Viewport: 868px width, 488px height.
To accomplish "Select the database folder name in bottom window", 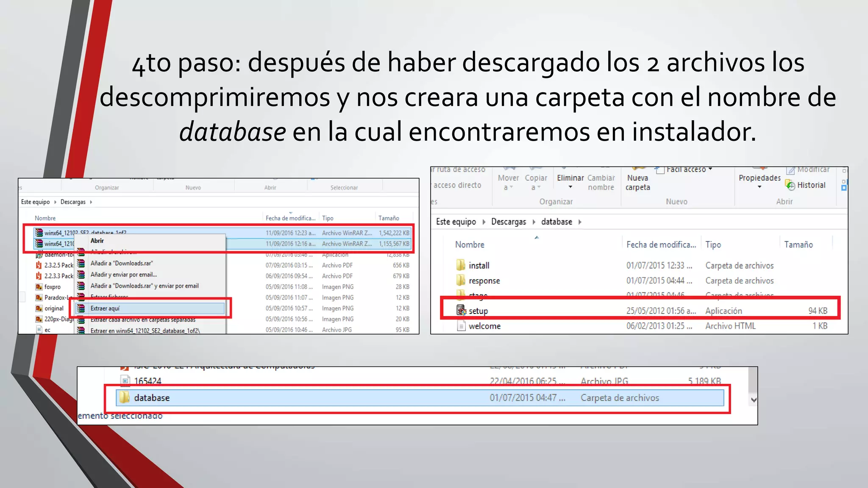I will [x=152, y=398].
